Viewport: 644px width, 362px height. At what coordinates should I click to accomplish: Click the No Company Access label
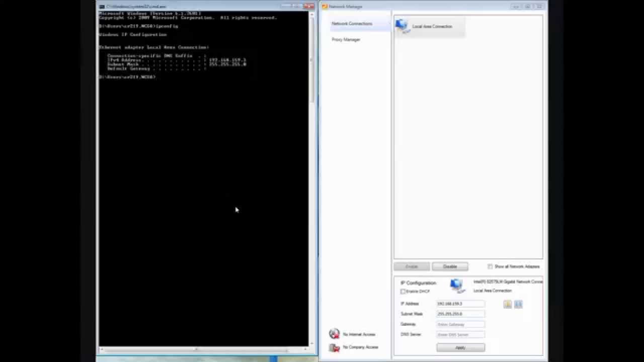tap(360, 347)
